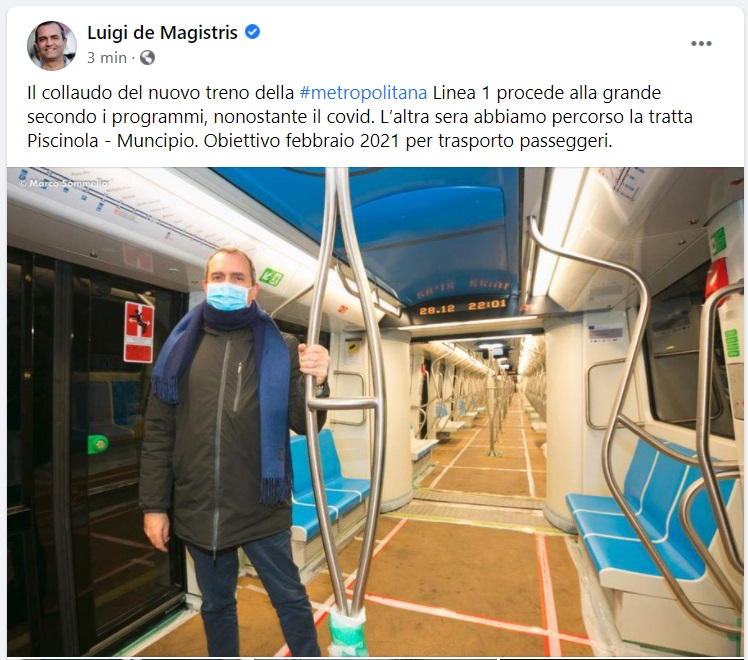The image size is (748, 660).
Task: Open the Luigi de Magistris author name
Action: pos(162,32)
